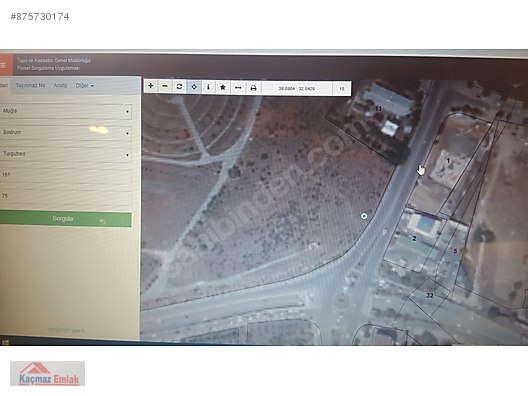Open the Diğer menu
Screen dimensions: 528x396
pos(85,86)
